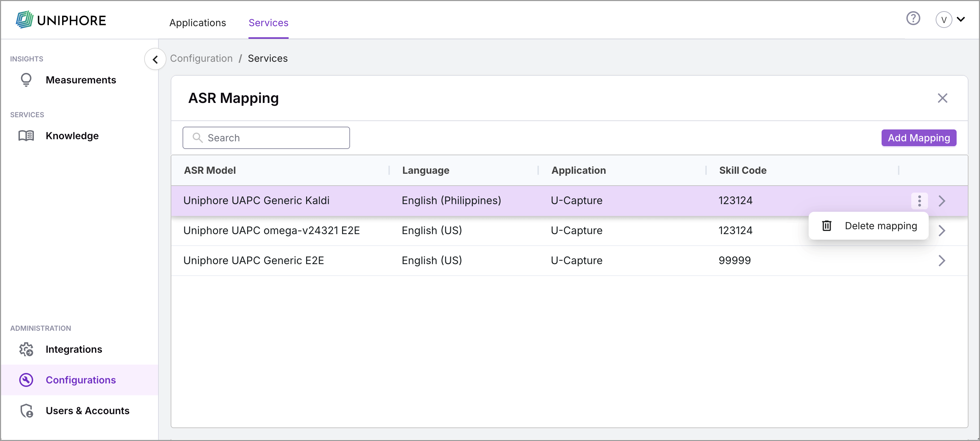Click the Knowledge book icon

(x=26, y=136)
